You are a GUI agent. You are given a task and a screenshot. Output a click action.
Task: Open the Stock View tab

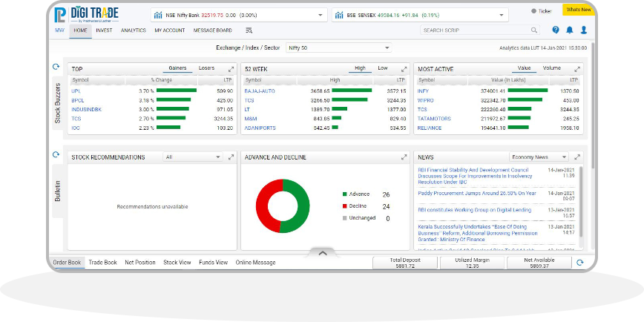point(177,263)
